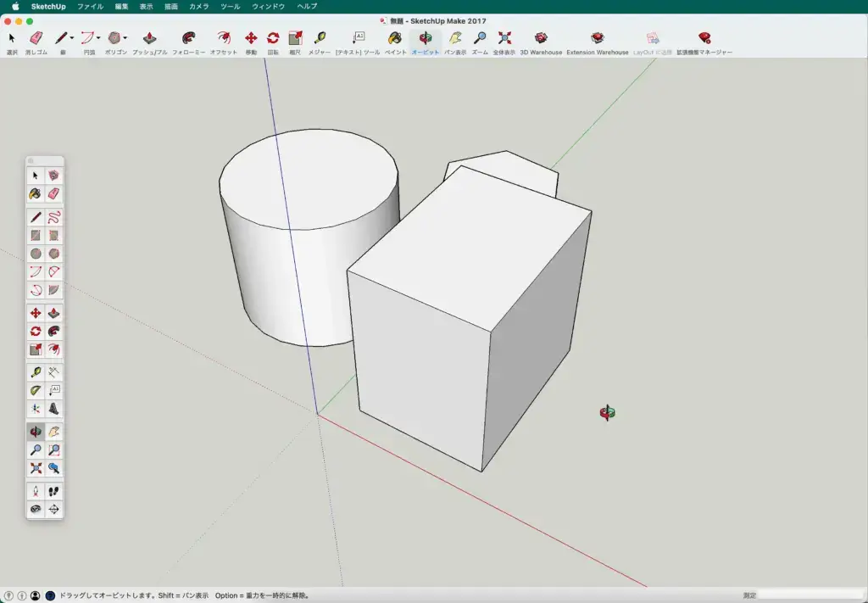Pick the Tape Measure in floating palette
The image size is (868, 603).
[x=36, y=372]
